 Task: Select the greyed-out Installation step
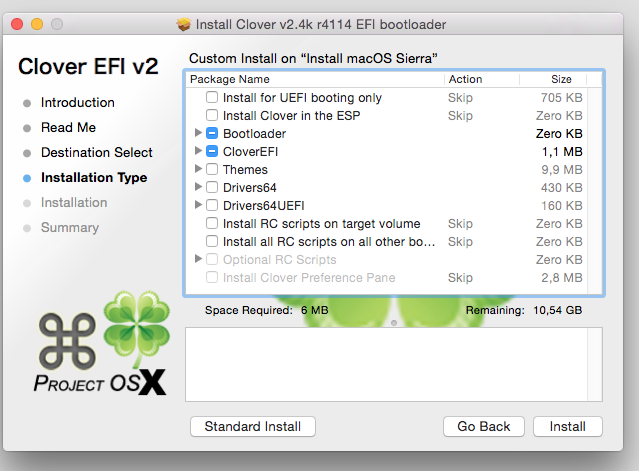74,202
